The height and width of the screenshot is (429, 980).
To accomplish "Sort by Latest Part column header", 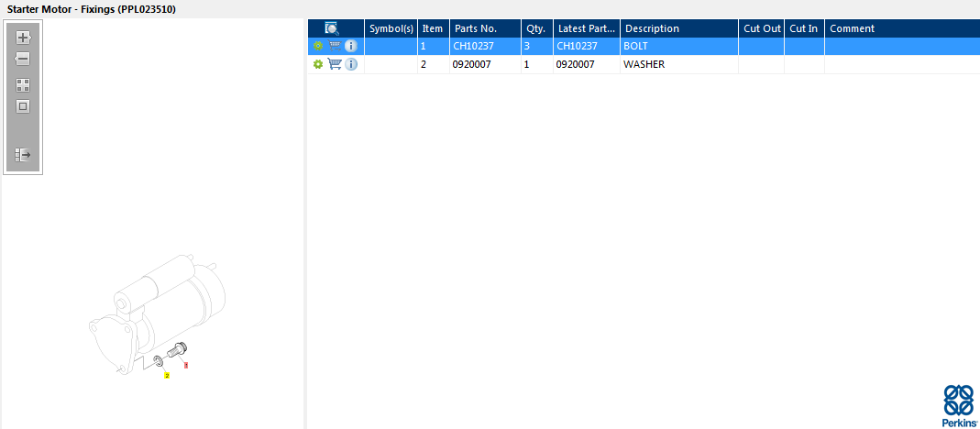I will 586,28.
